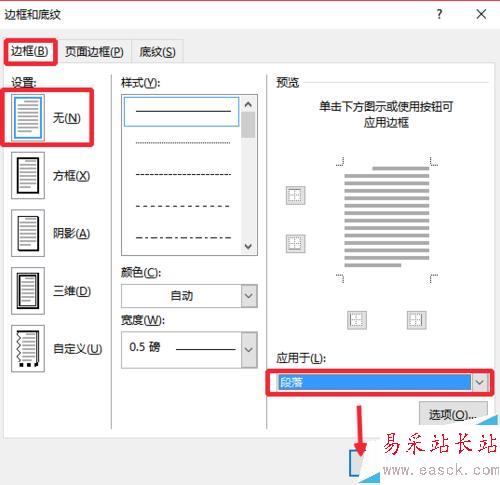Choose the 方框(X) box border setting
This screenshot has width=500, height=485.
pyautogui.click(x=28, y=175)
